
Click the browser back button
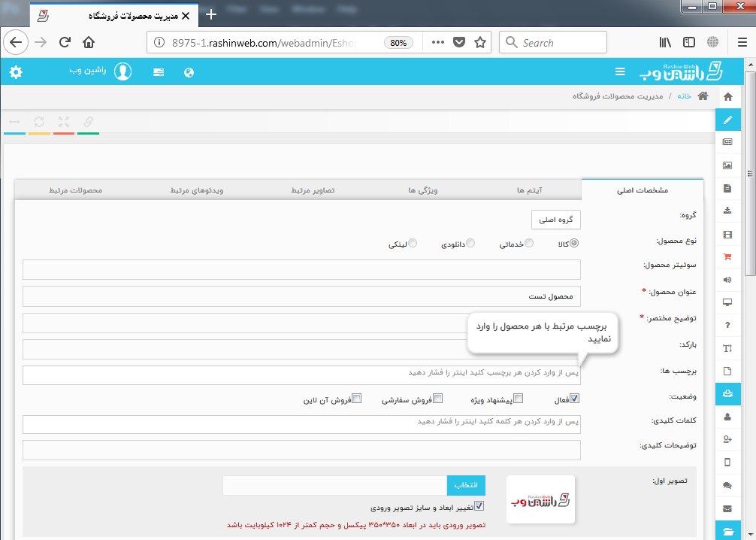[x=16, y=42]
